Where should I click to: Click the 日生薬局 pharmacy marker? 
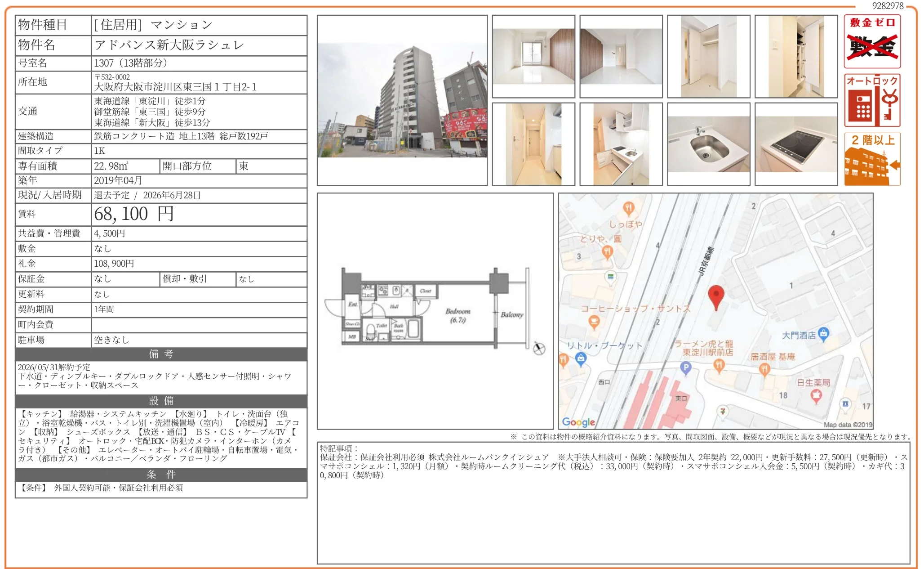[x=816, y=395]
